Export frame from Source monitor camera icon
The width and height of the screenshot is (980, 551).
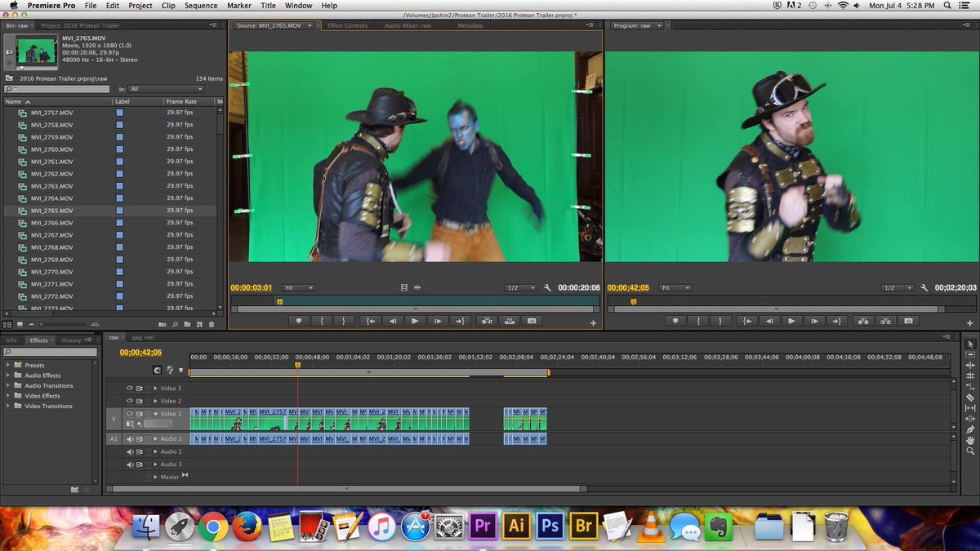pos(532,321)
